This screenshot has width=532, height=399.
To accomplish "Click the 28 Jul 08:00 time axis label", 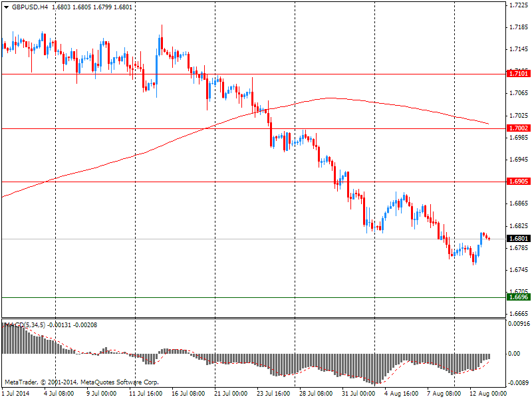I will tap(316, 394).
